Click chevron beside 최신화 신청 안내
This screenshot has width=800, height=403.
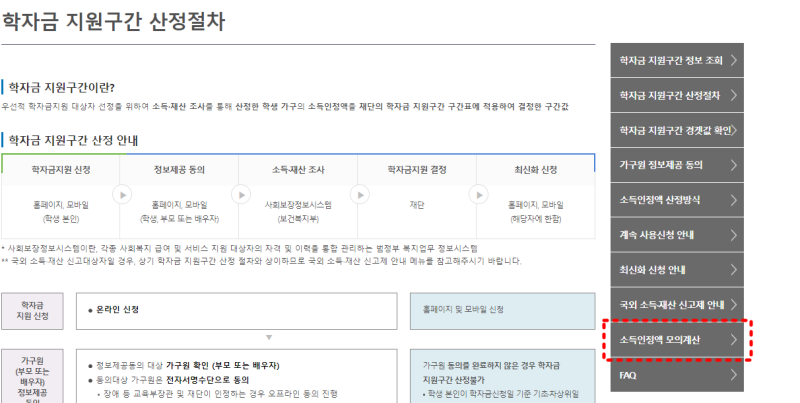(x=734, y=270)
